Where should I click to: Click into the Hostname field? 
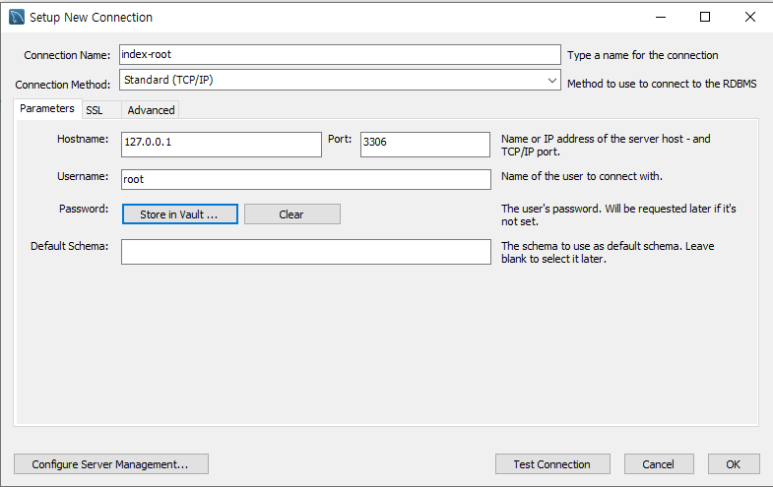tap(221, 144)
